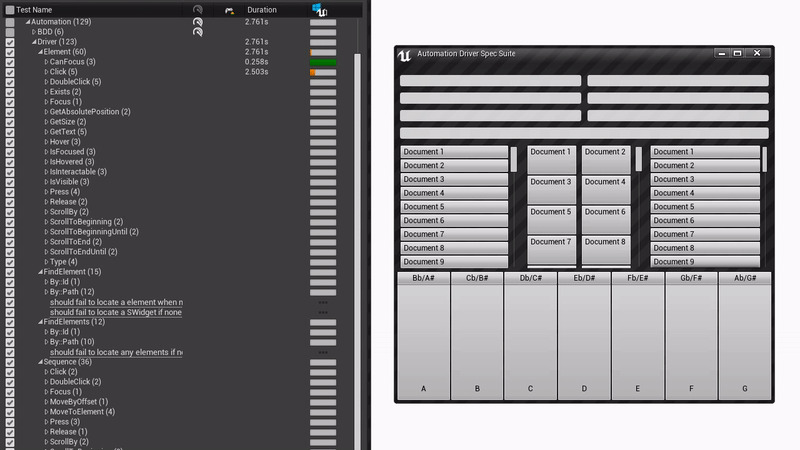Click the full-width text field above lists
Screen dimensions: 800x450
tap(584, 134)
